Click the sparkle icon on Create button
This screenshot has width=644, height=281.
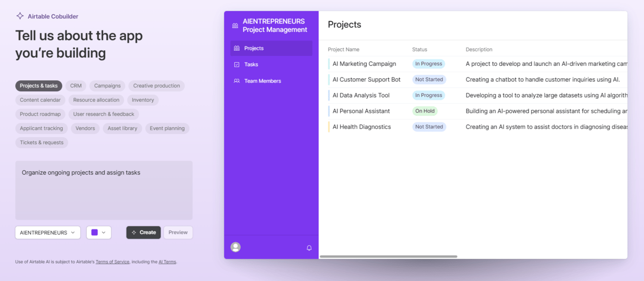click(134, 233)
